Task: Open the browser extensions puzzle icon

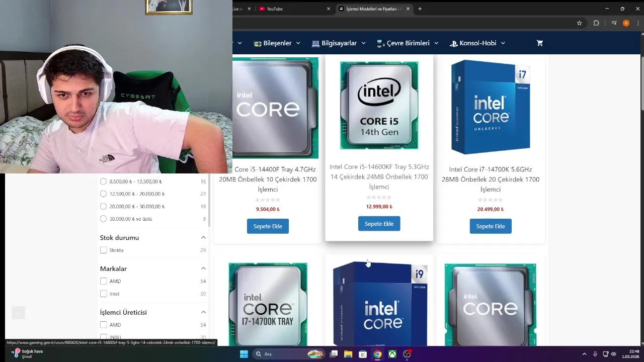Action: 596,23
